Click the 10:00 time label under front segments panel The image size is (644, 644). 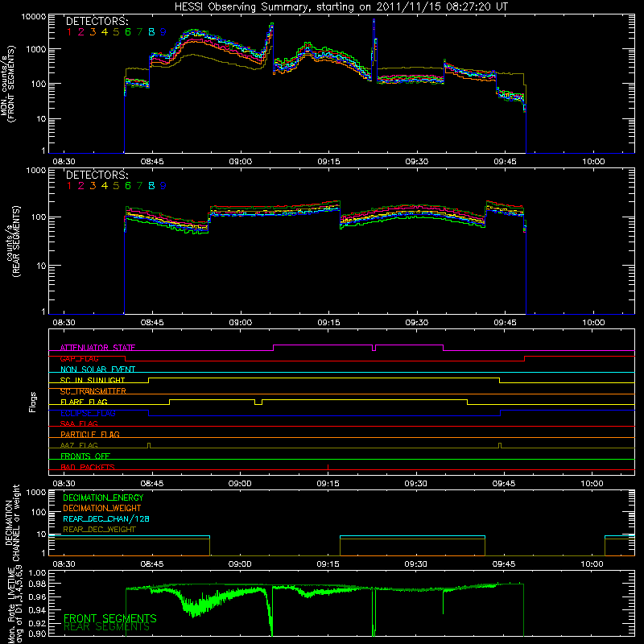[x=593, y=162]
